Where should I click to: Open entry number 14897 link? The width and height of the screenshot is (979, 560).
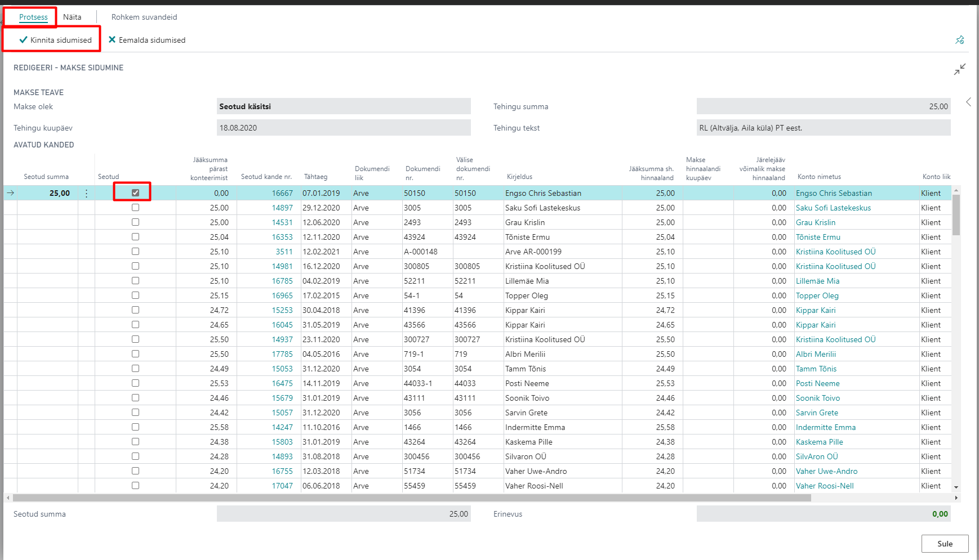pyautogui.click(x=282, y=208)
